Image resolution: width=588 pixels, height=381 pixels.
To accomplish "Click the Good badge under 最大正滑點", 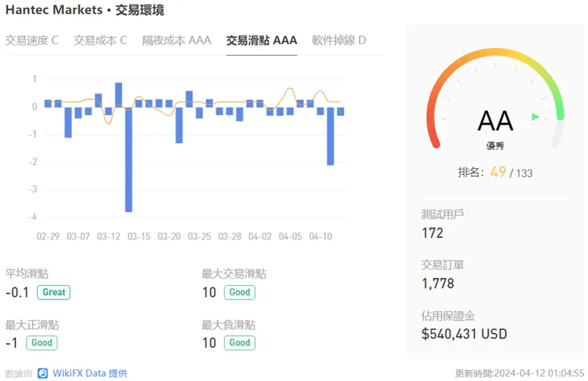I will click(x=41, y=342).
